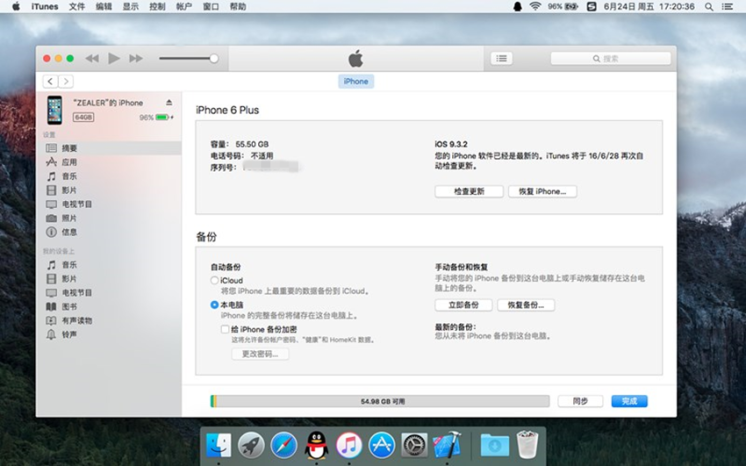Open Safari from the Dock

(284, 445)
